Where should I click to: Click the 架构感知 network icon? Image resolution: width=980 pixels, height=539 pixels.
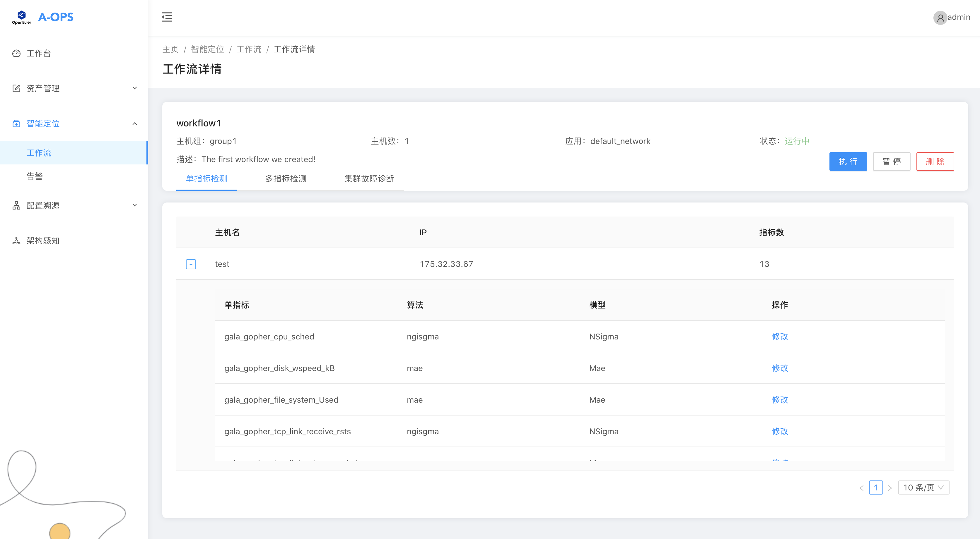pos(16,240)
